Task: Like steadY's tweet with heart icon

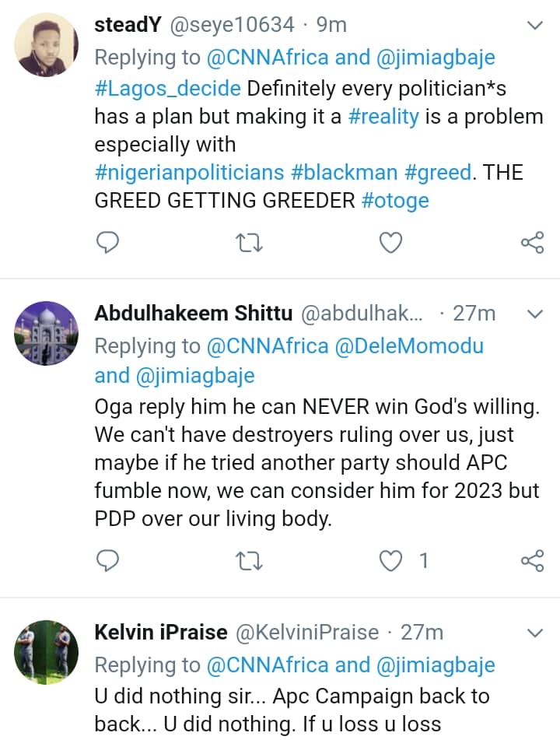Action: [390, 244]
